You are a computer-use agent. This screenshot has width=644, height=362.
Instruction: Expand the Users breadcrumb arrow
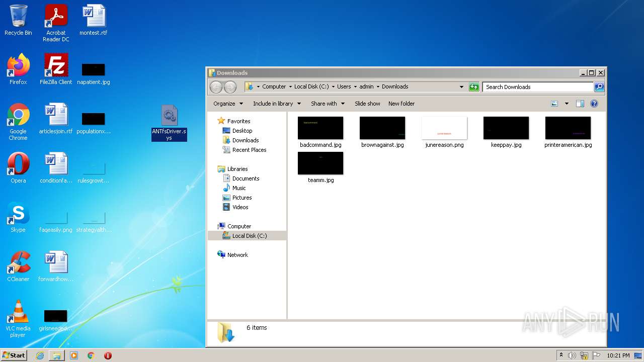pyautogui.click(x=355, y=87)
